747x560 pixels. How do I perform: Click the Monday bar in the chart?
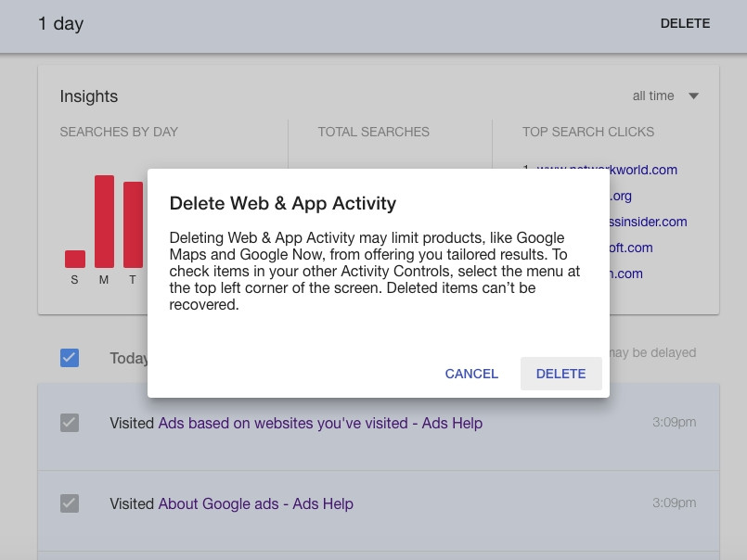pos(104,222)
